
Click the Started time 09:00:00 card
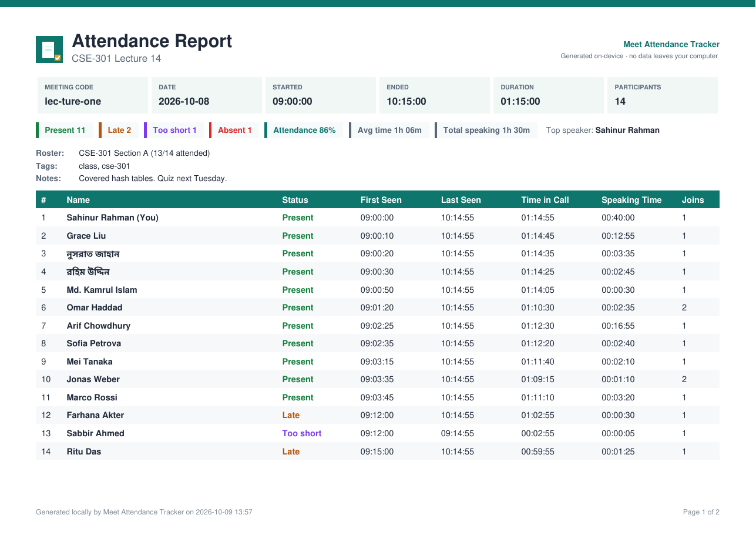pos(320,95)
